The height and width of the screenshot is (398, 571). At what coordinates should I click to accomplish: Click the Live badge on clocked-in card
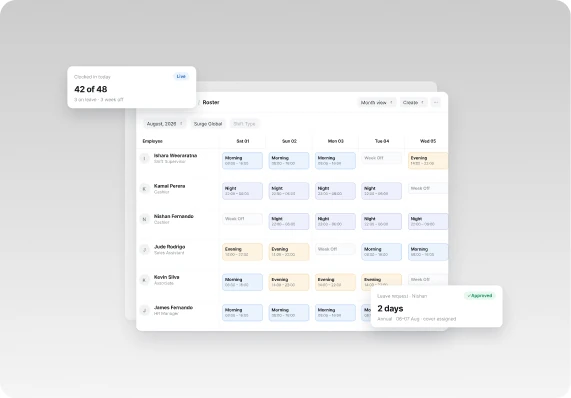(181, 76)
